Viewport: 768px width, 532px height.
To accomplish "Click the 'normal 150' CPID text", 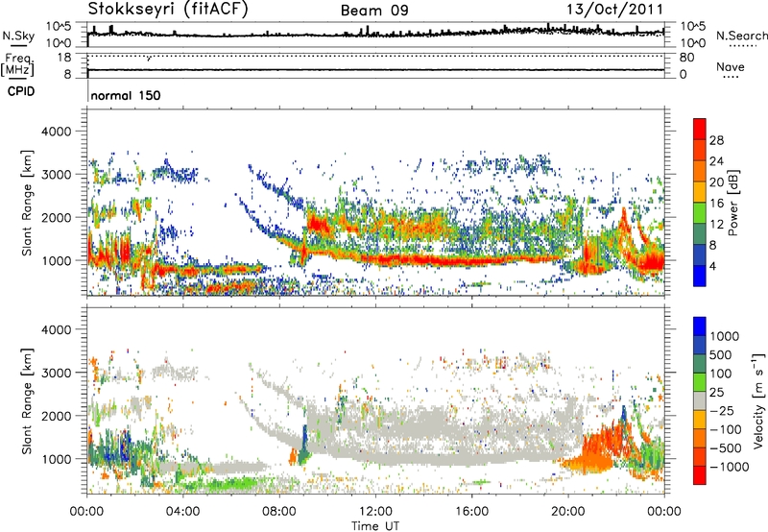I will coord(126,95).
